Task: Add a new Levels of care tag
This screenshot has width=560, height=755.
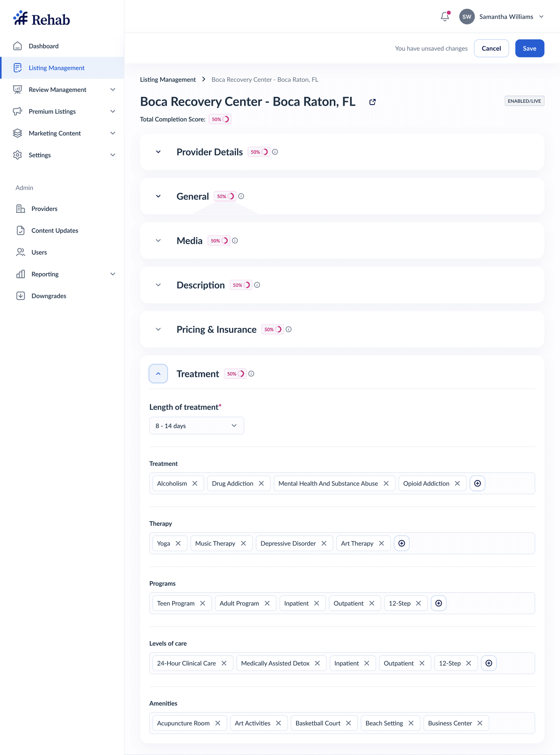Action: click(489, 663)
